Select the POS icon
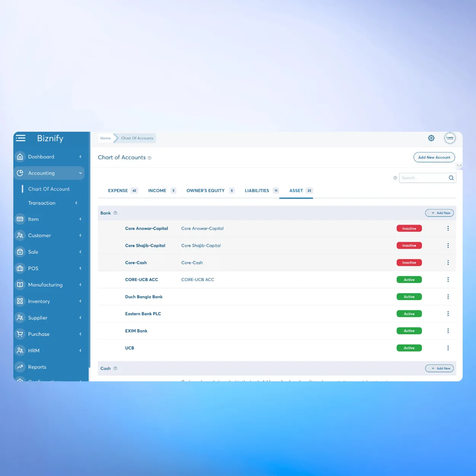 pos(20,268)
